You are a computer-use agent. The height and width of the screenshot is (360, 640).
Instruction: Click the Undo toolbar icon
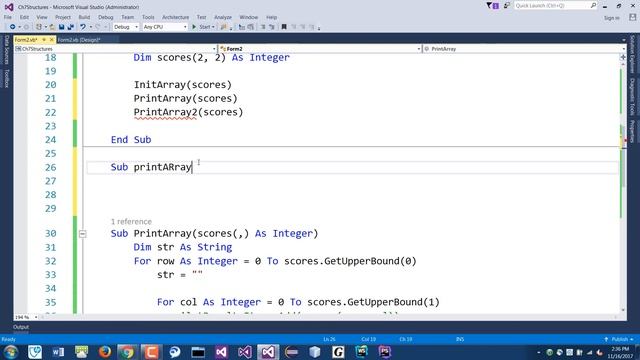[x=83, y=27]
